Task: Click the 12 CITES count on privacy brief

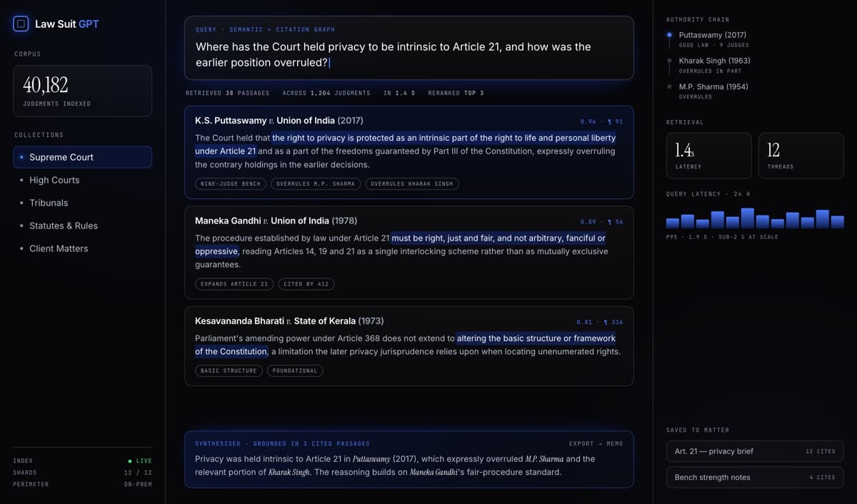Action: pos(820,451)
